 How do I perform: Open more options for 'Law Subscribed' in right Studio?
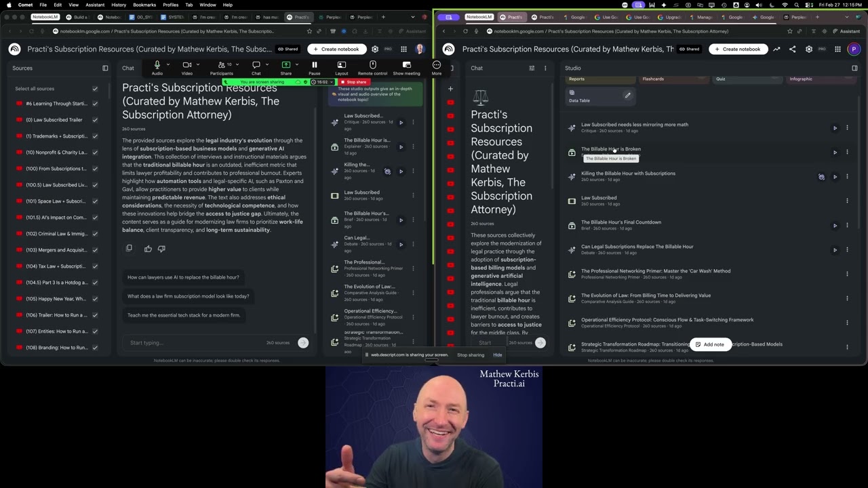847,201
